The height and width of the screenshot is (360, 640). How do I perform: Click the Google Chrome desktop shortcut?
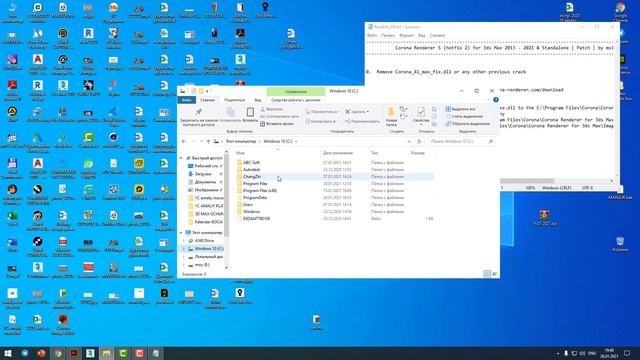620,12
